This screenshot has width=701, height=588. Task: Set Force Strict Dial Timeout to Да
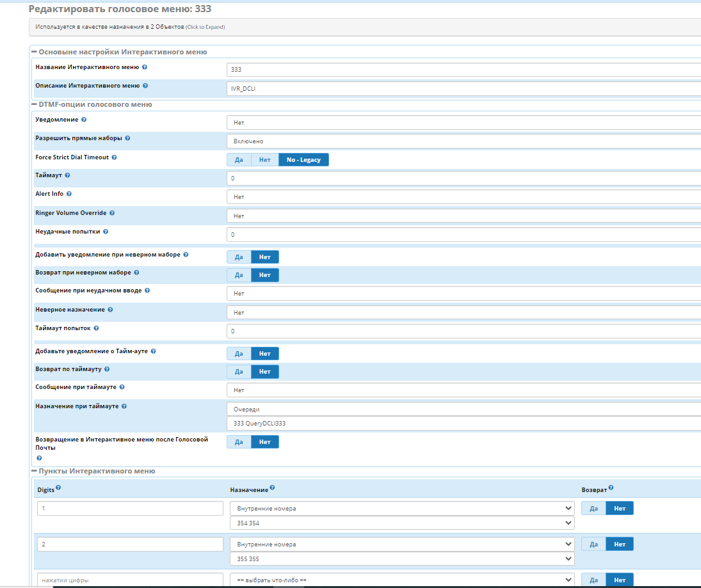(239, 160)
